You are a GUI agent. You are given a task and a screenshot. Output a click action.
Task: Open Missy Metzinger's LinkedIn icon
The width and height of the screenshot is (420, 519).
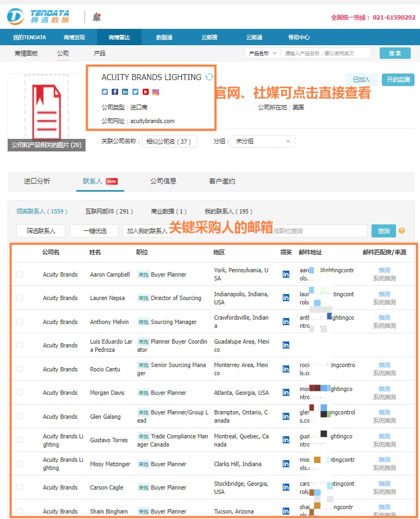[x=286, y=464]
